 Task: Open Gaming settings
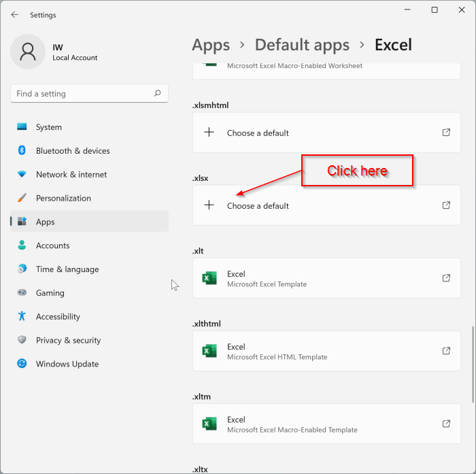click(89, 292)
